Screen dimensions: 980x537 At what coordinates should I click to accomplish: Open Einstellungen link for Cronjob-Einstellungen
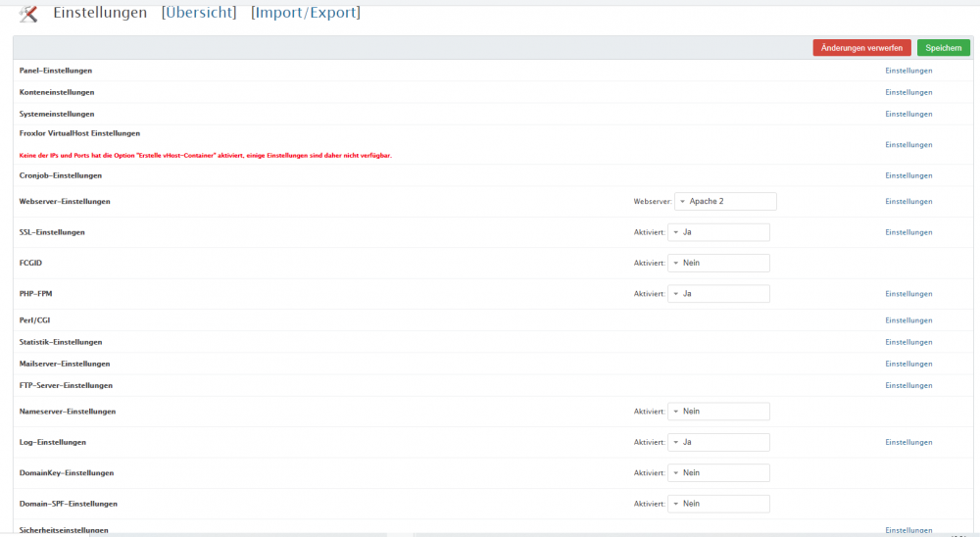tap(908, 175)
